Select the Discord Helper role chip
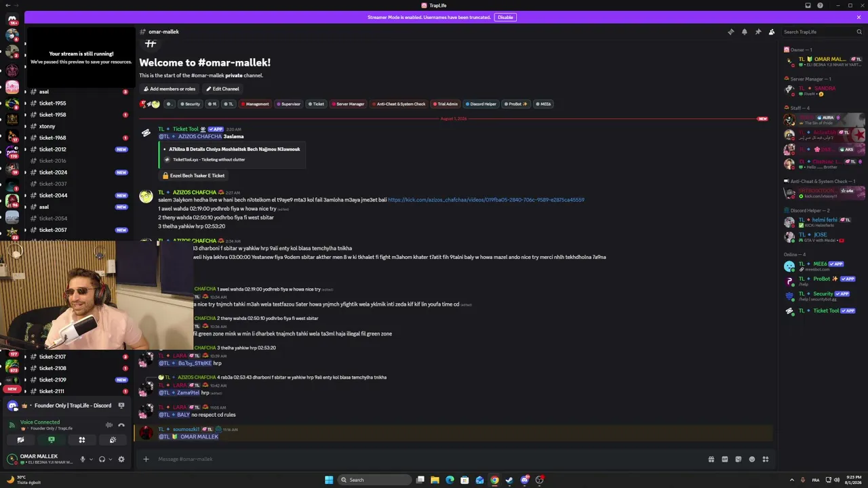 481,104
